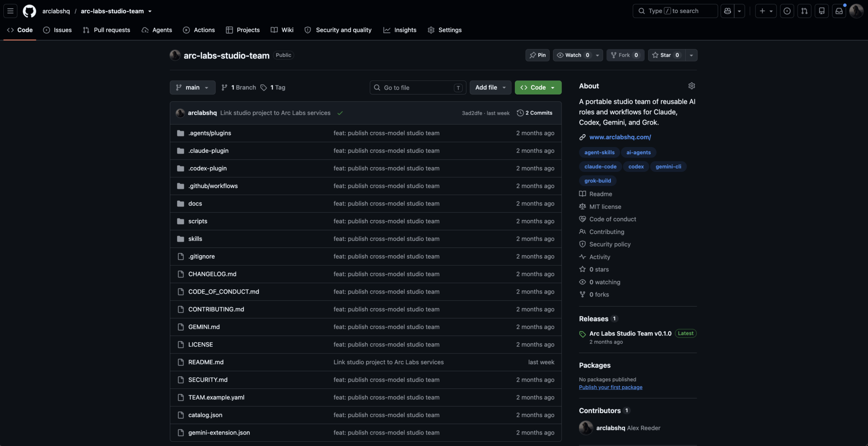Expand the Watch notification options dropdown

coord(598,55)
